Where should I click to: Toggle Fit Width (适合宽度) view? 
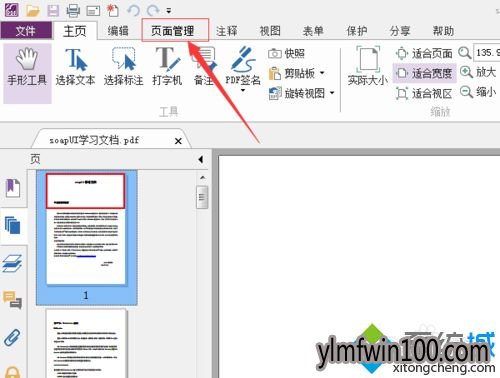point(424,73)
